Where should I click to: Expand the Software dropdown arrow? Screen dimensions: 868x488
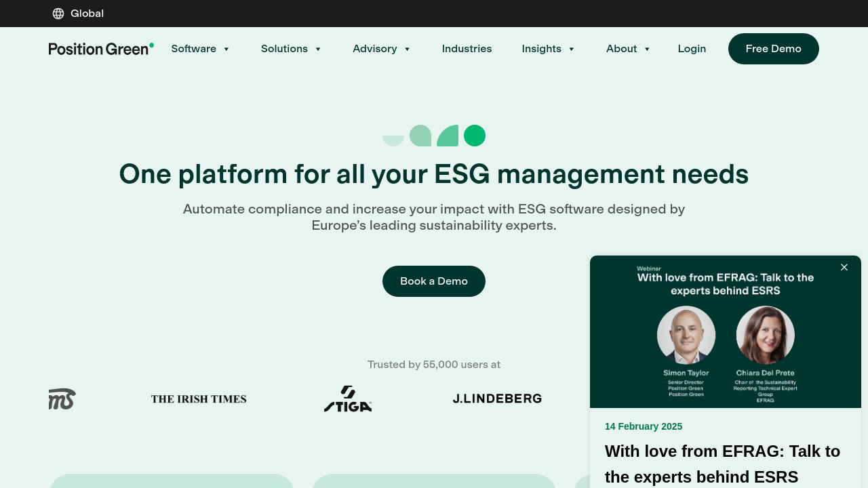click(226, 49)
